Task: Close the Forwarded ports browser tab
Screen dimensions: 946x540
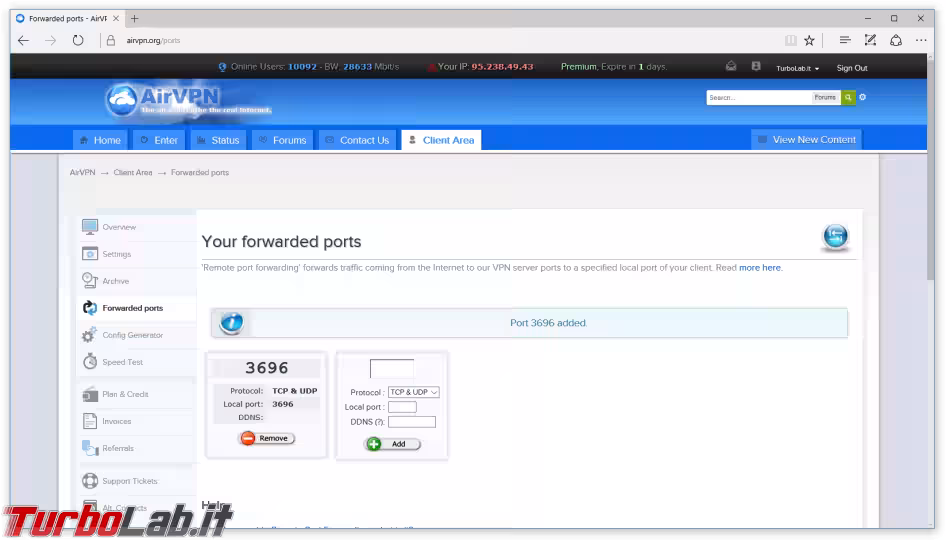Action: coord(116,19)
